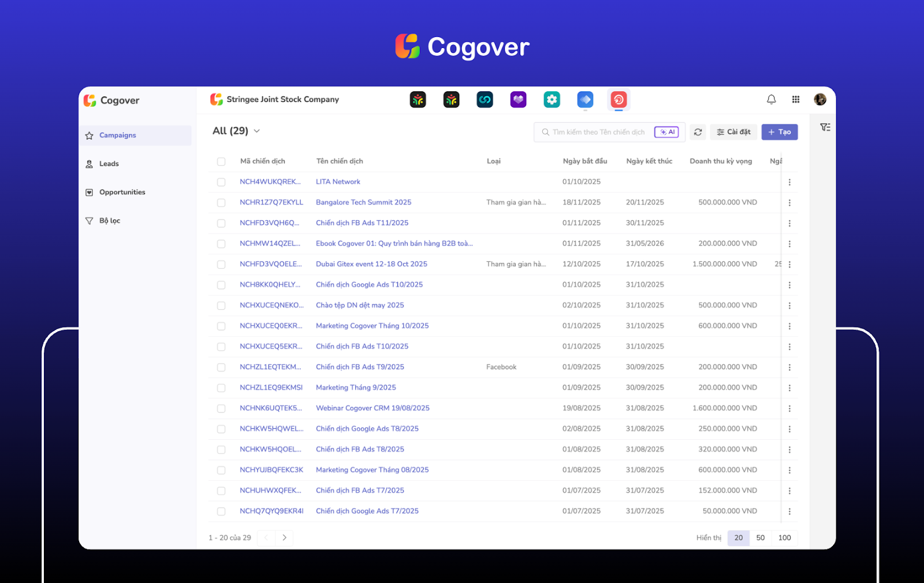Screen dimensions: 924x583
Task: Open row actions menu for Dubai Gitex event
Action: [x=789, y=265]
